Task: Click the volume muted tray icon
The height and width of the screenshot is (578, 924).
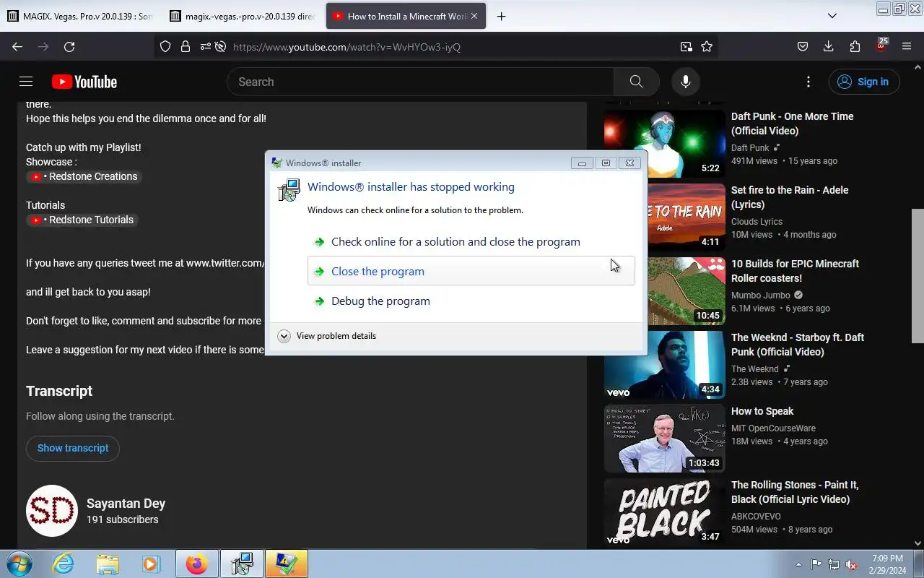Action: [852, 564]
